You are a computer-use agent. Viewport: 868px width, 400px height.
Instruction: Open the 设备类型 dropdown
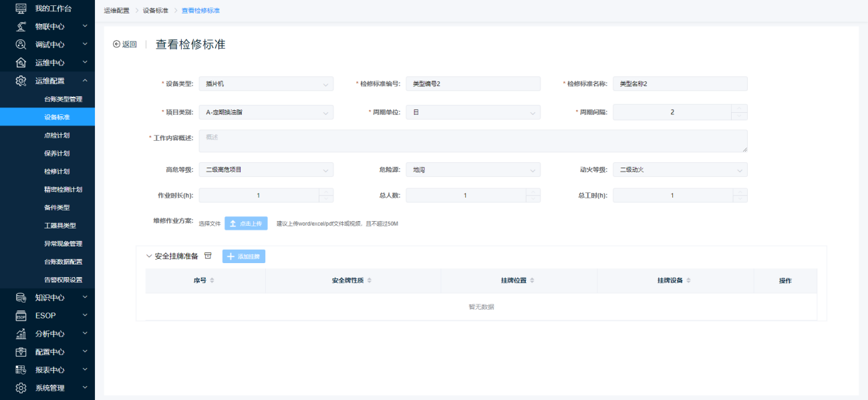tap(266, 83)
